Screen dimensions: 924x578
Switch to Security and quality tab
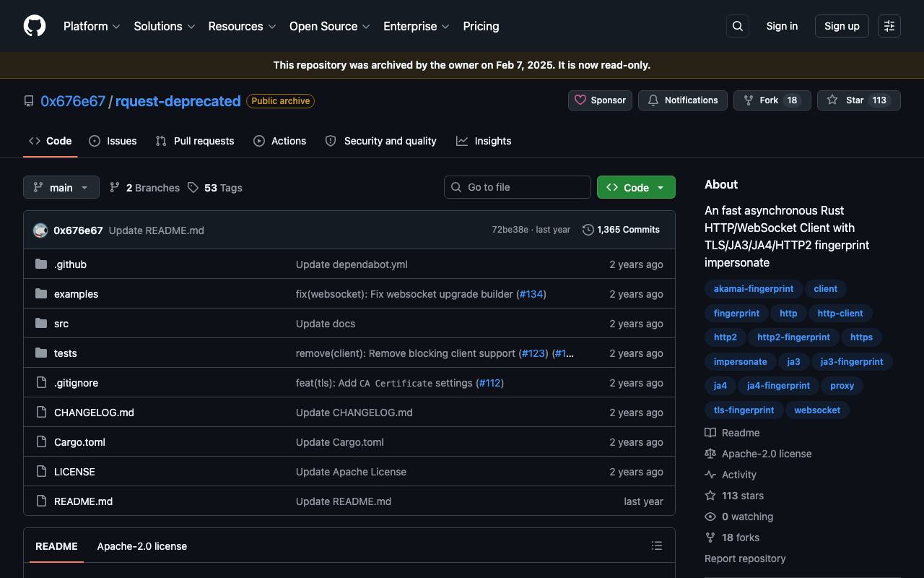pos(381,141)
